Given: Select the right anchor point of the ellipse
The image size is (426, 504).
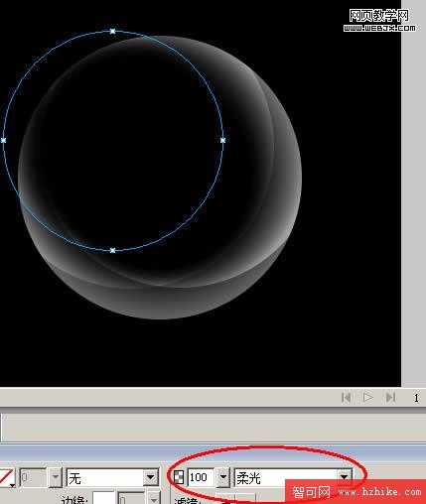Looking at the screenshot, I should click(222, 141).
